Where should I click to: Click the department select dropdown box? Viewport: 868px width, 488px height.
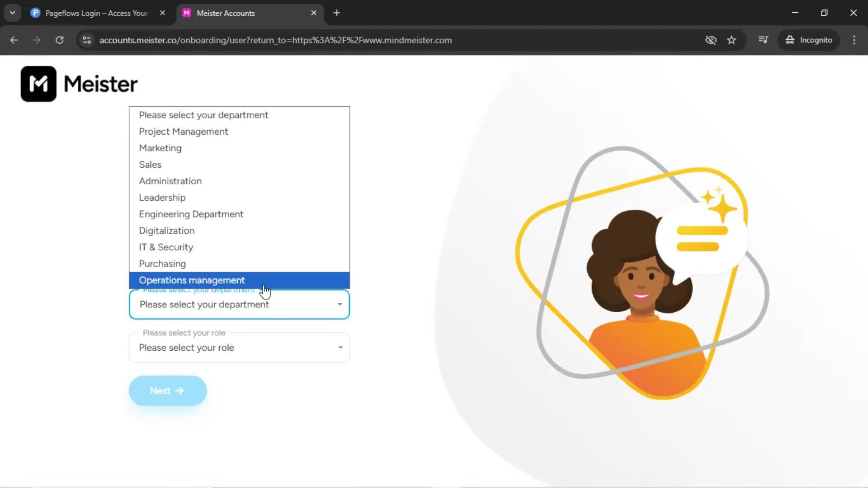coord(239,305)
